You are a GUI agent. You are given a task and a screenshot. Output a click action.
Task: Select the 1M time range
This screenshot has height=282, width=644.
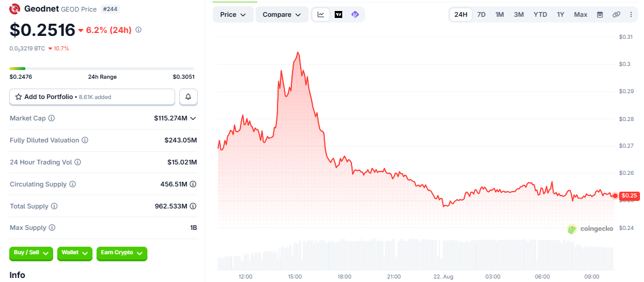click(499, 14)
